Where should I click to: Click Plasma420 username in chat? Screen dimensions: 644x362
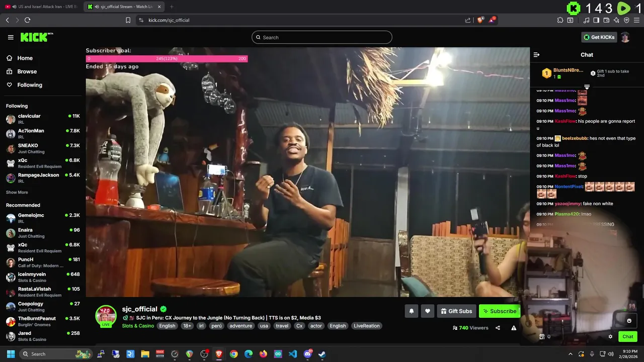[567, 214]
